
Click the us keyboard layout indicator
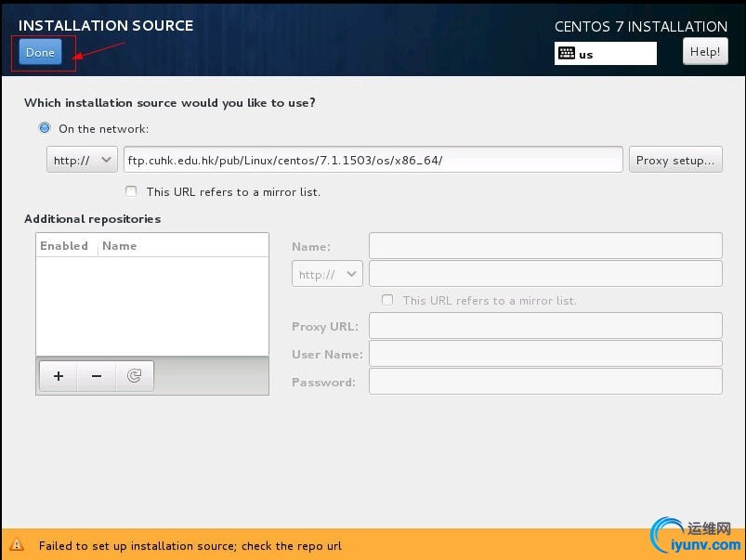click(605, 54)
